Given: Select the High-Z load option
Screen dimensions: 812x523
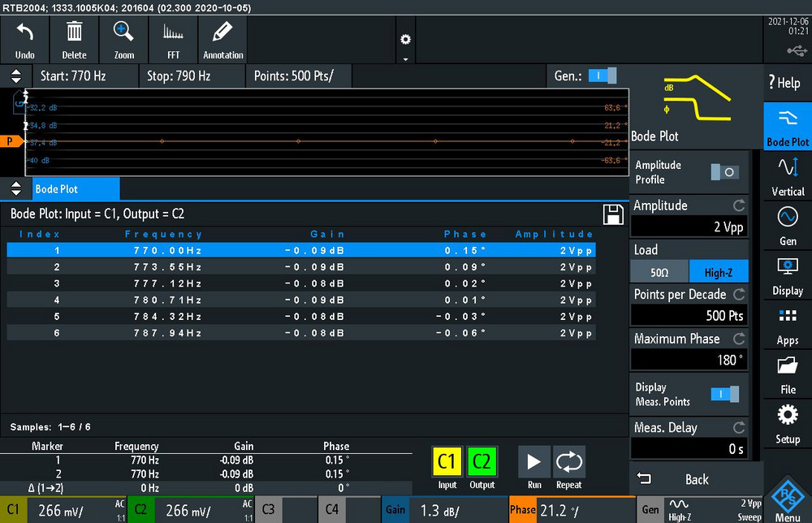Looking at the screenshot, I should (x=719, y=272).
